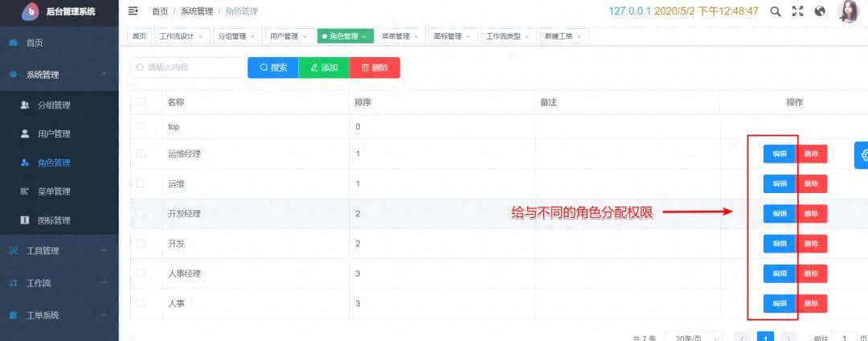Close the 工作流类型 tab with its x
Image resolution: width=868 pixels, height=341 pixels.
click(527, 36)
